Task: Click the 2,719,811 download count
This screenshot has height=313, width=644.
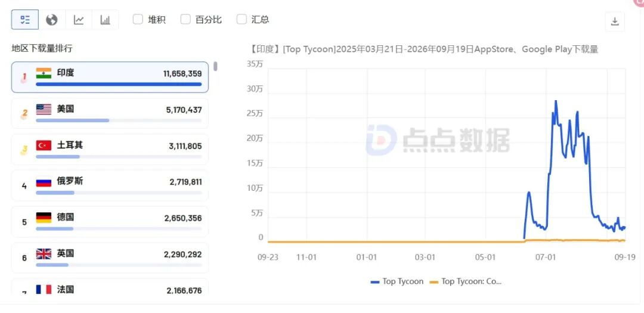Action: 185,182
